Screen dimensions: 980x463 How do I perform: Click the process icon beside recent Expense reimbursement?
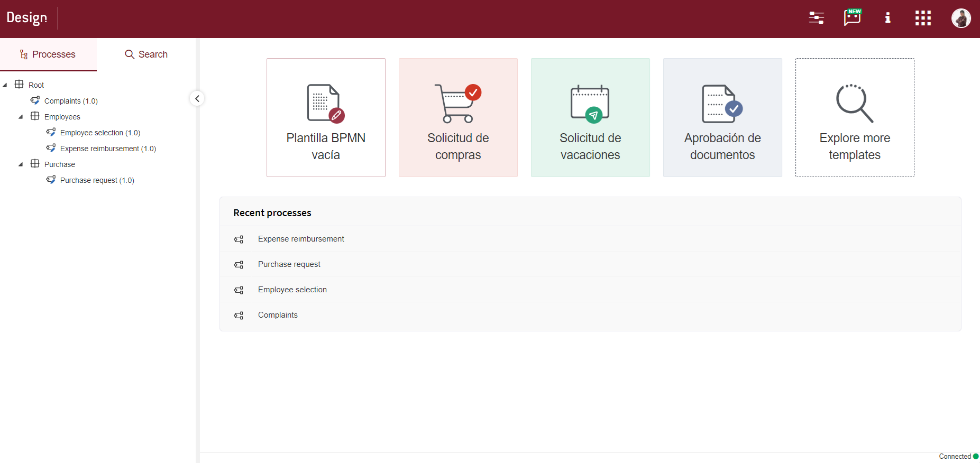pyautogui.click(x=239, y=239)
